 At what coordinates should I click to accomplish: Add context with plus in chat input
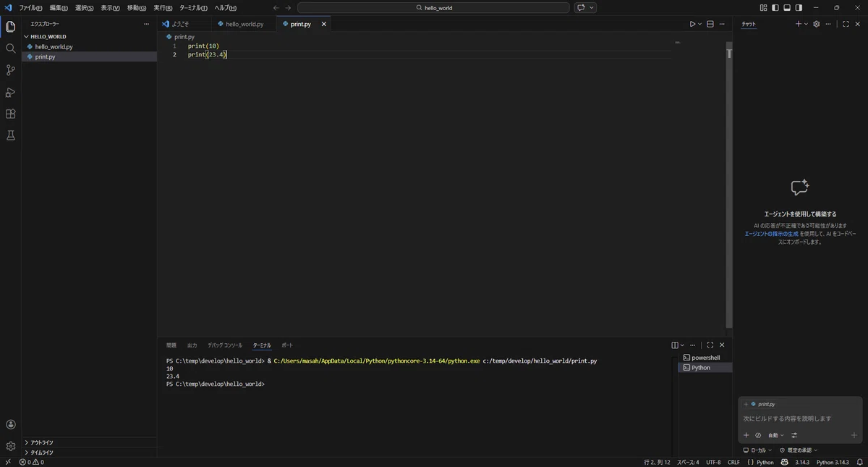click(746, 435)
